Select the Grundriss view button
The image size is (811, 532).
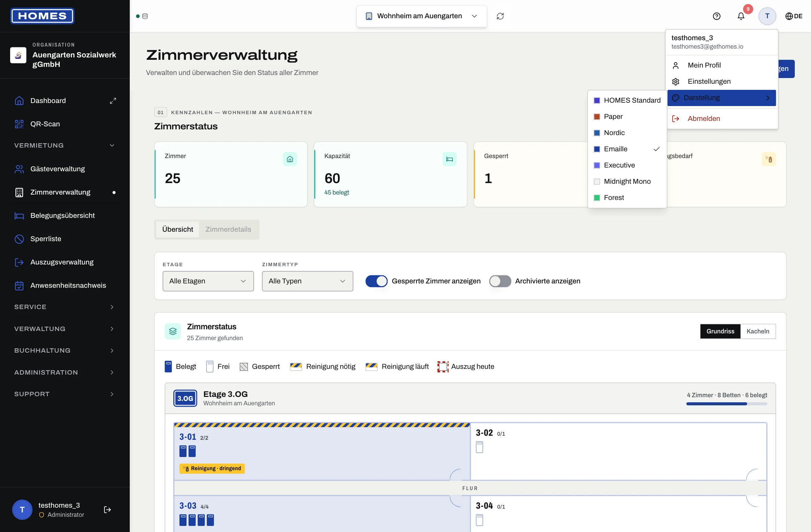[x=720, y=331]
